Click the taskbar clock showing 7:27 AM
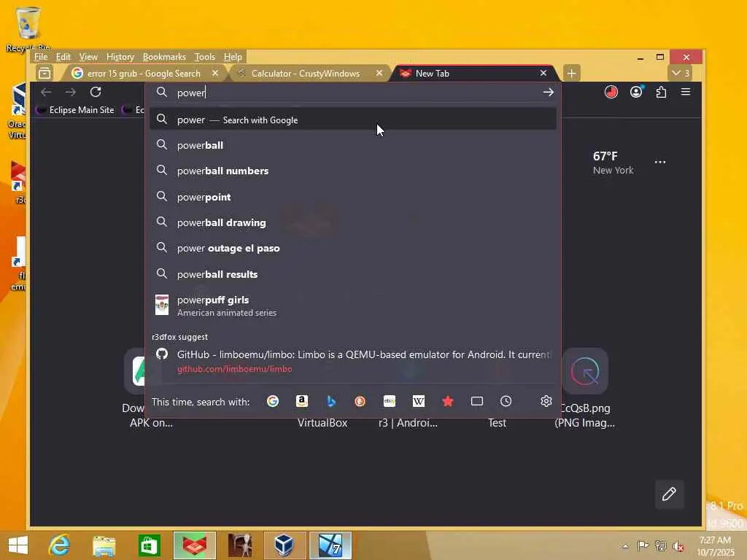747x560 pixels. (715, 545)
